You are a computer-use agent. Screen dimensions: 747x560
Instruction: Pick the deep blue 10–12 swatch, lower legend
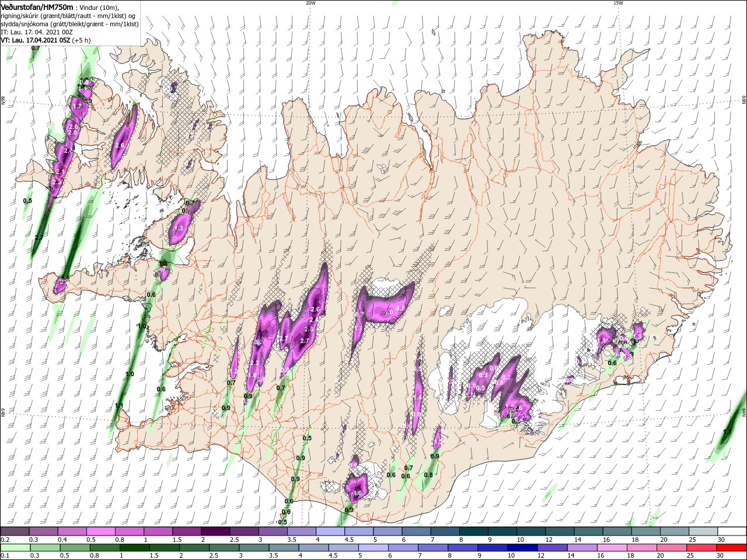pyautogui.click(x=521, y=548)
